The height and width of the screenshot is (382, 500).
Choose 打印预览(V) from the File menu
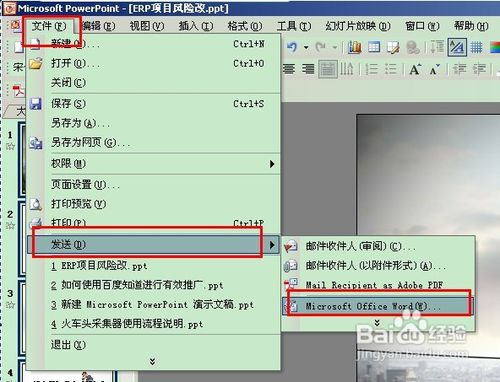pyautogui.click(x=153, y=204)
